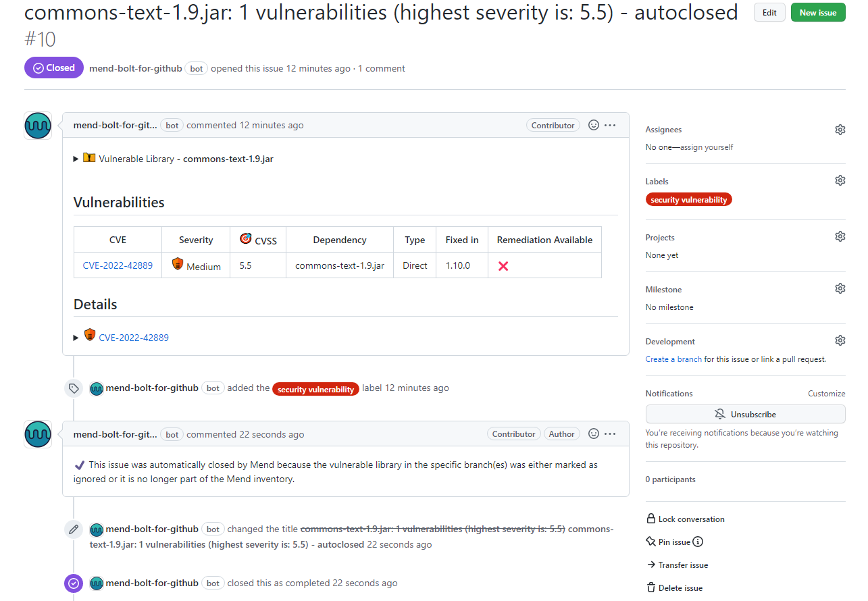Click Create a branch link

click(x=673, y=359)
